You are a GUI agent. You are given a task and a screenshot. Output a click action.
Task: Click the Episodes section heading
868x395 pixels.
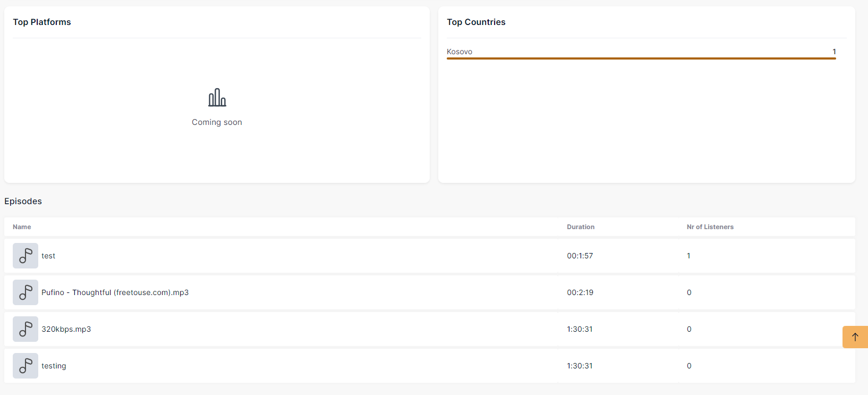(x=23, y=201)
